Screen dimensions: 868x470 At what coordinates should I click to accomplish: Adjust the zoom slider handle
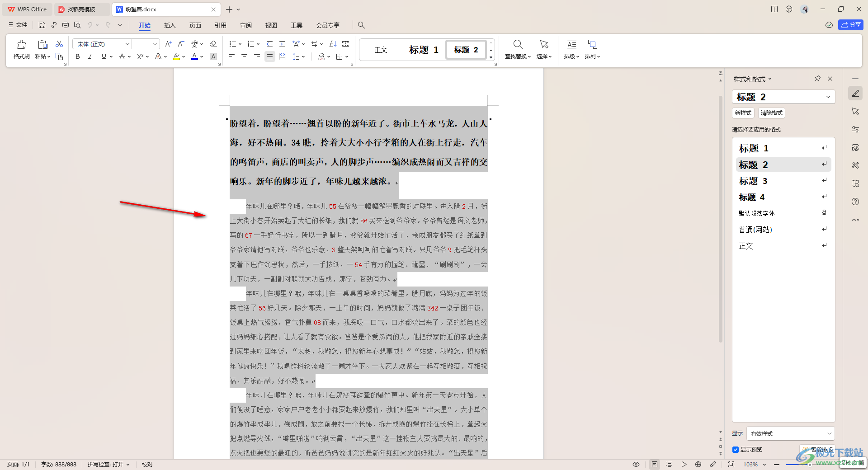coord(810,464)
